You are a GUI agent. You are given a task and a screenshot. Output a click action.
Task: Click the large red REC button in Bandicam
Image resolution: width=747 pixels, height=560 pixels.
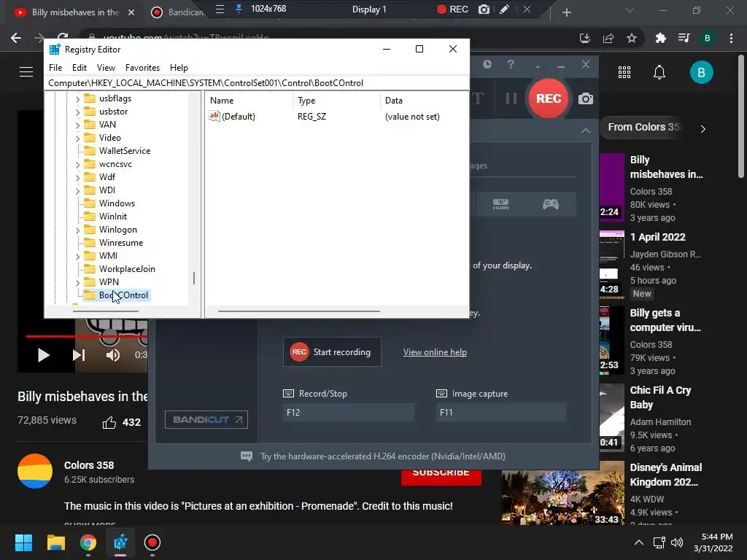click(549, 98)
